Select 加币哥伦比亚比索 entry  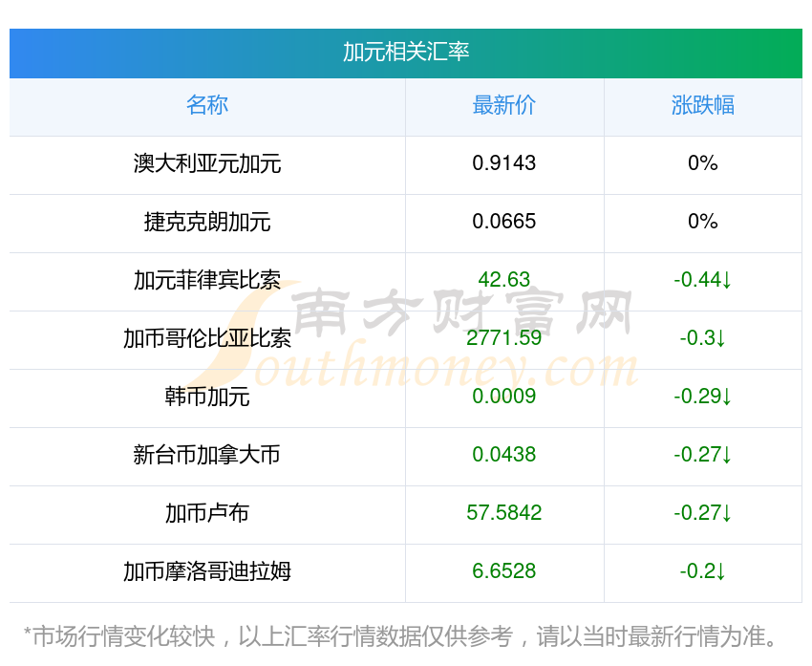coord(207,338)
